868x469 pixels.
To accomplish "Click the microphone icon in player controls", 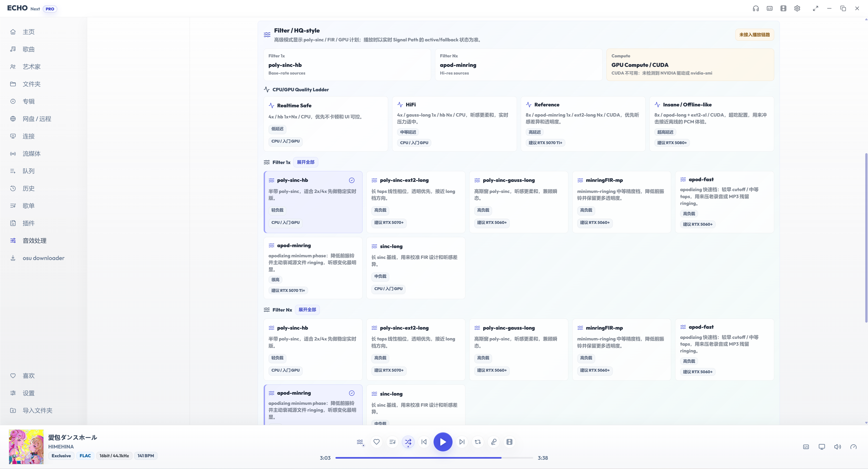I will (x=494, y=442).
